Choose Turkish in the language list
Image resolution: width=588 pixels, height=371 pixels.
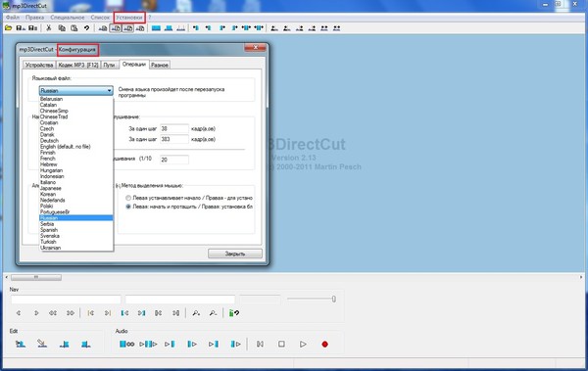(x=76, y=242)
